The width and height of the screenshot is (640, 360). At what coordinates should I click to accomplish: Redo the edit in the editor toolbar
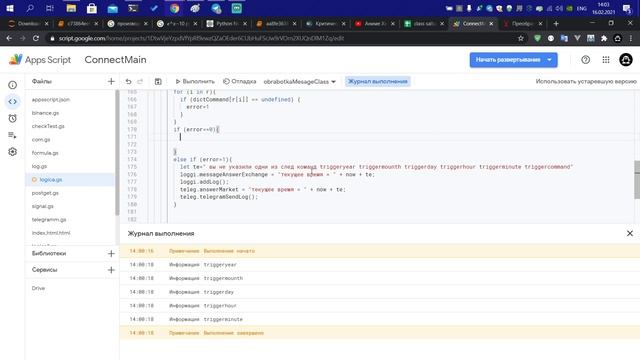[x=140, y=82]
